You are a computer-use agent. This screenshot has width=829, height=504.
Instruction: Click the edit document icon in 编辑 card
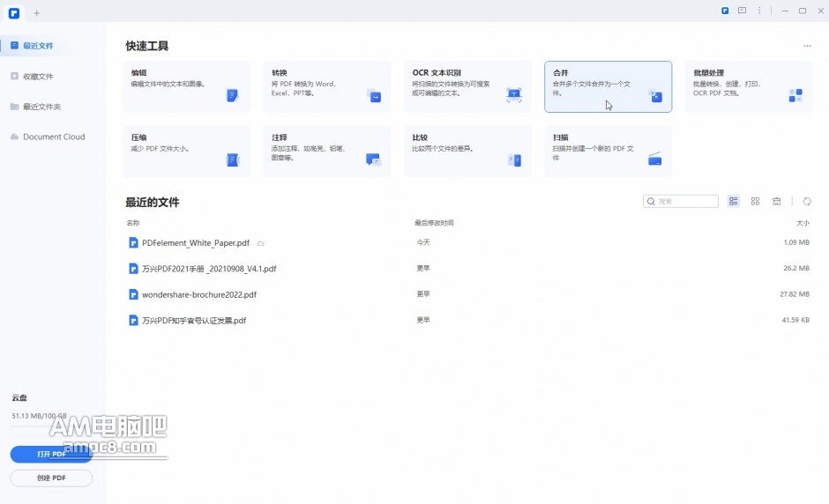tap(232, 95)
